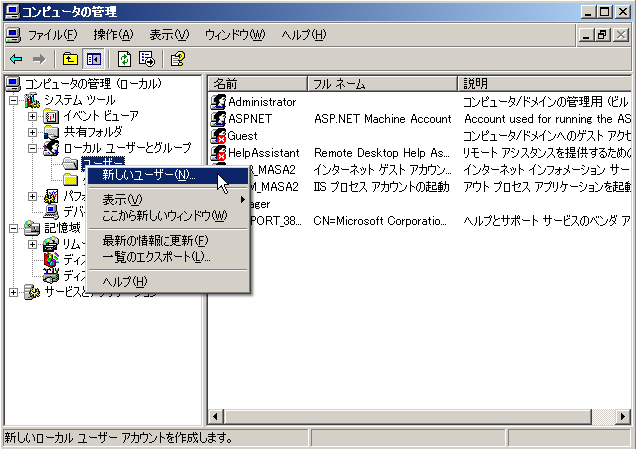Image resolution: width=636 pixels, height=449 pixels.
Task: Click the menu bar system icon left of ファイル
Action: (x=13, y=35)
